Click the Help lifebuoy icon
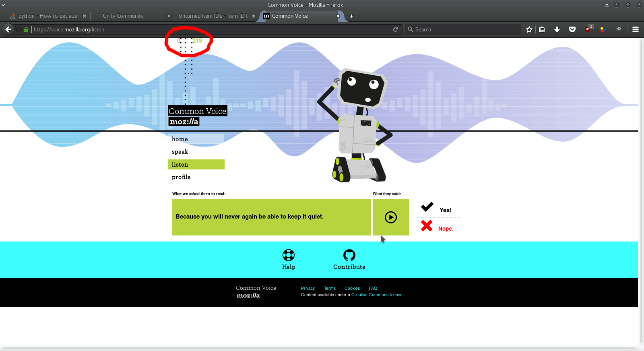This screenshot has width=644, height=351. click(289, 255)
